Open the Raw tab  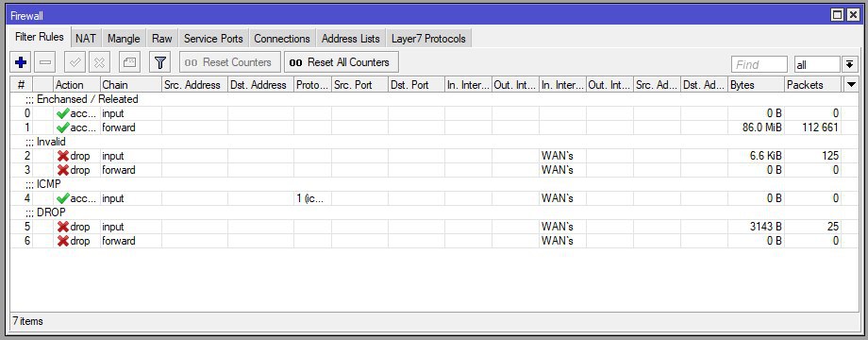[162, 39]
